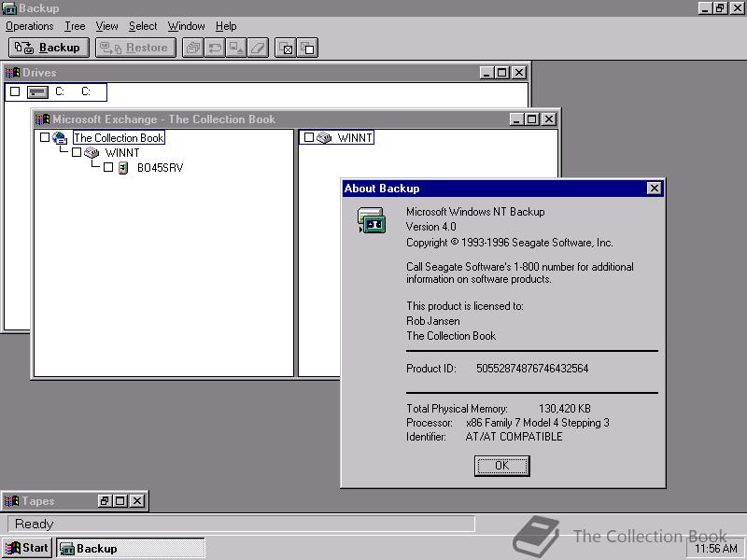This screenshot has width=747, height=560.
Task: Click the Retension Tape toolbar icon
Action: coord(215,48)
